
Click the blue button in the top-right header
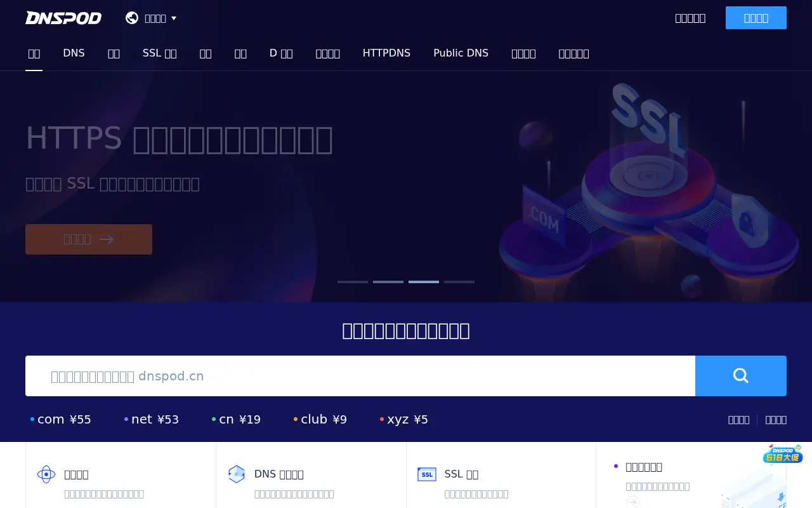click(756, 18)
